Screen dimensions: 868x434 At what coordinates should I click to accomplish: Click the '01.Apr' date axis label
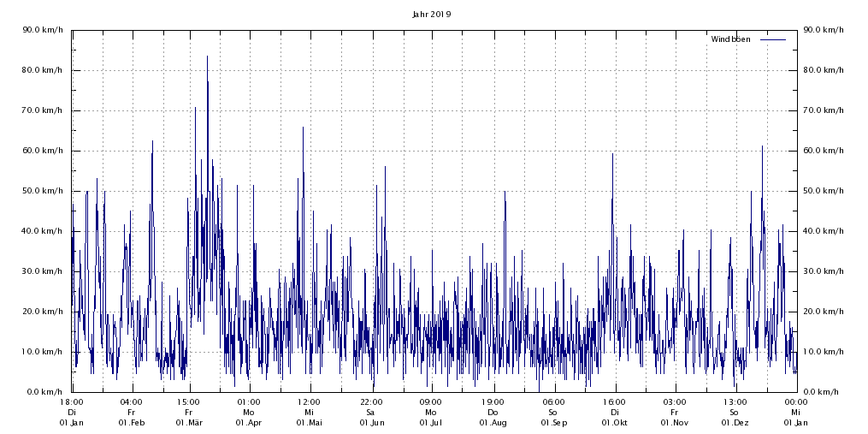pyautogui.click(x=249, y=423)
